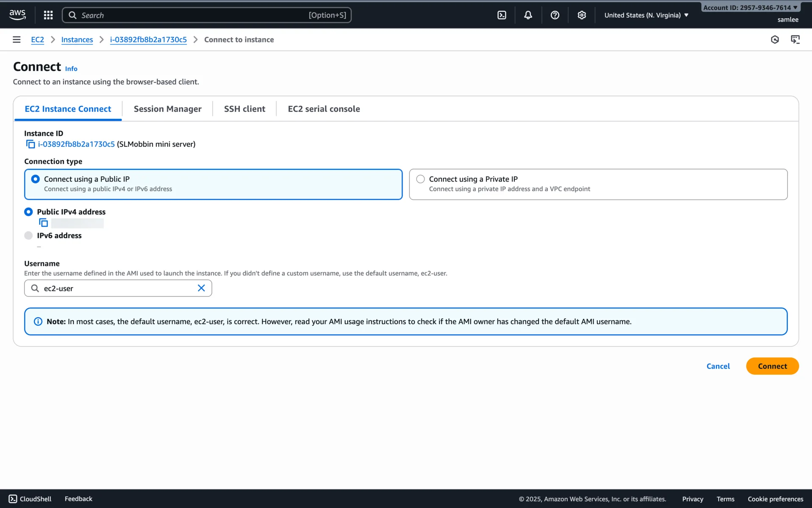
Task: Open the AWS services grid menu
Action: 48,15
